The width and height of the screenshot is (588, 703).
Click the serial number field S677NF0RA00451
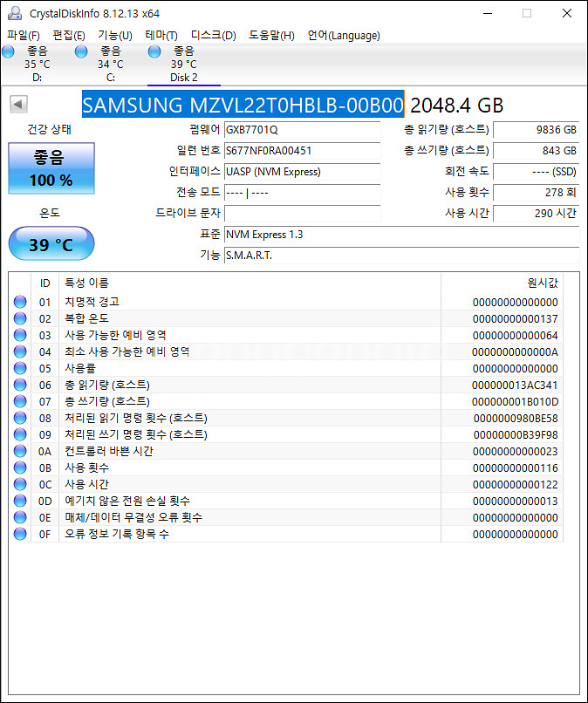pyautogui.click(x=303, y=151)
